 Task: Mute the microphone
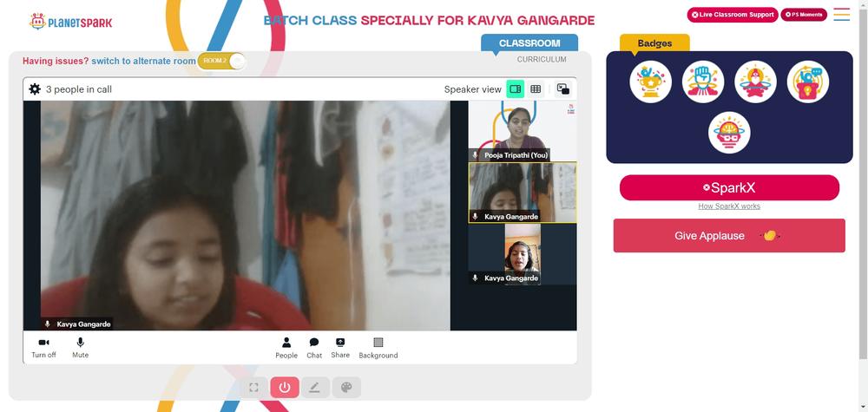[80, 348]
